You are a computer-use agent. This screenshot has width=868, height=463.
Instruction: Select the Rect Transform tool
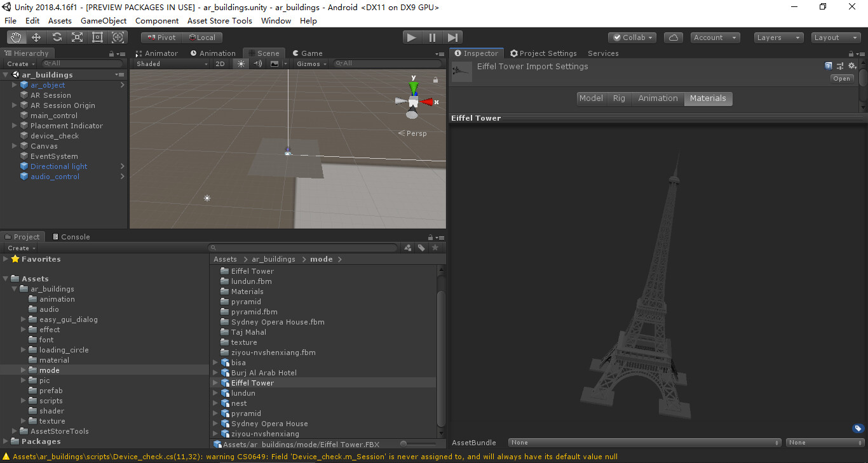point(97,37)
